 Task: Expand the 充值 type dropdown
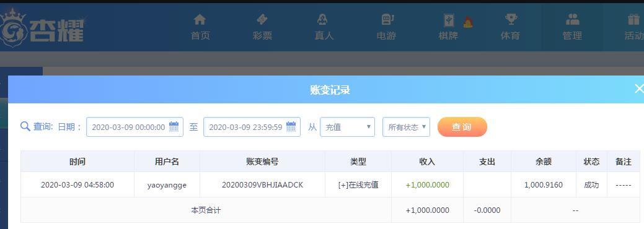coord(347,127)
